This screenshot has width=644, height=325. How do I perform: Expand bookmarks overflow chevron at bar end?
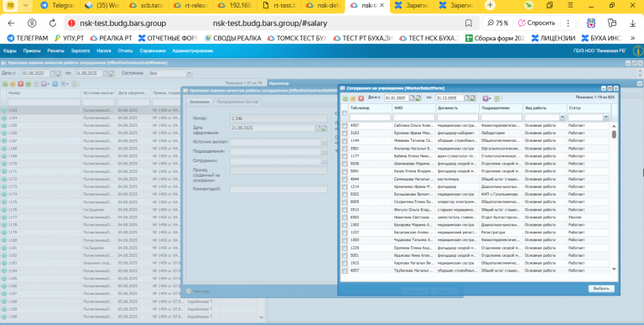click(632, 39)
